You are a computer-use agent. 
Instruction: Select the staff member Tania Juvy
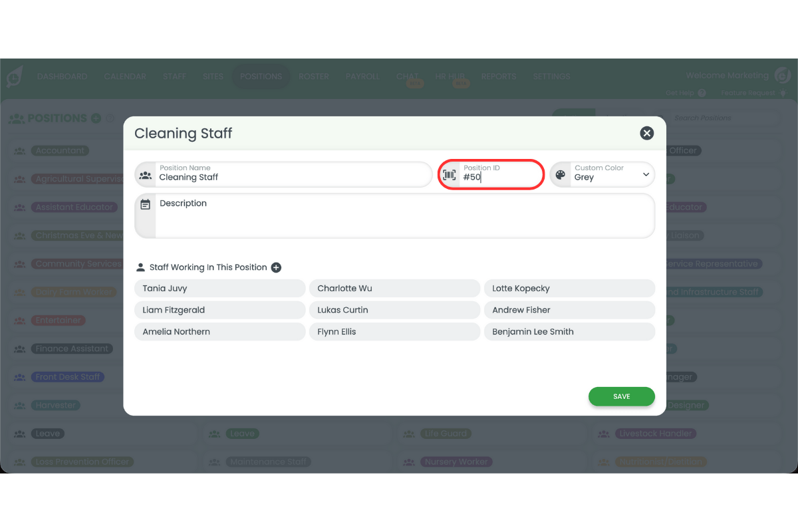click(x=219, y=288)
